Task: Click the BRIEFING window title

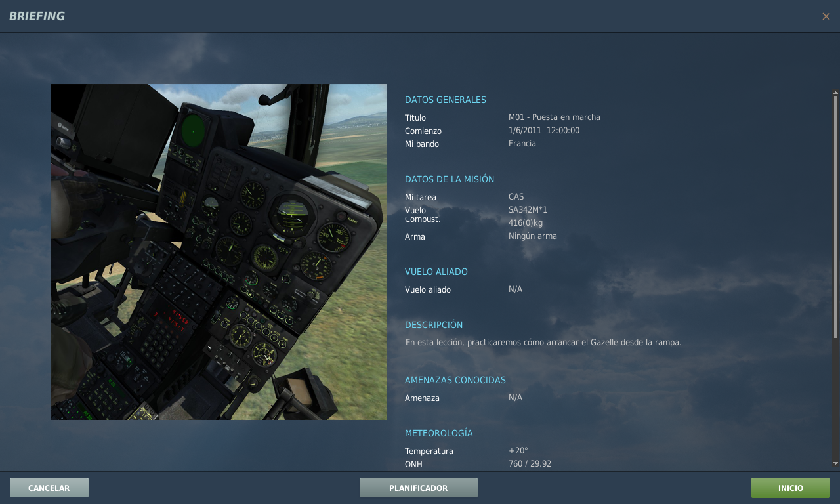Action: coord(37,16)
